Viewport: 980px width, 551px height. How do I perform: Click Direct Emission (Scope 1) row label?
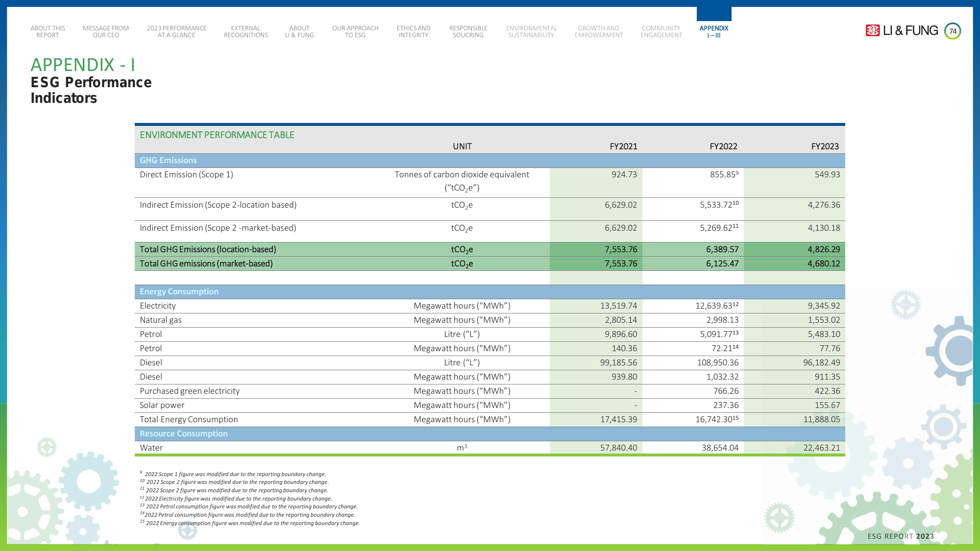point(186,174)
